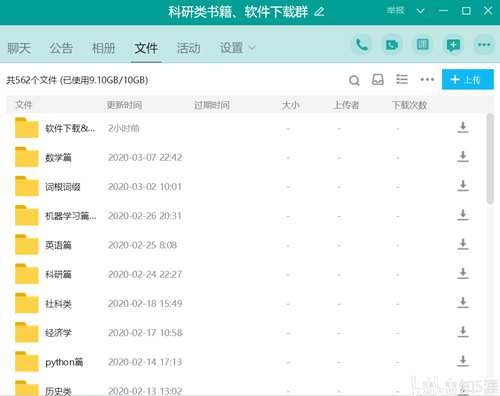The height and width of the screenshot is (396, 500).
Task: Edit the group name with pencil icon
Action: (319, 12)
